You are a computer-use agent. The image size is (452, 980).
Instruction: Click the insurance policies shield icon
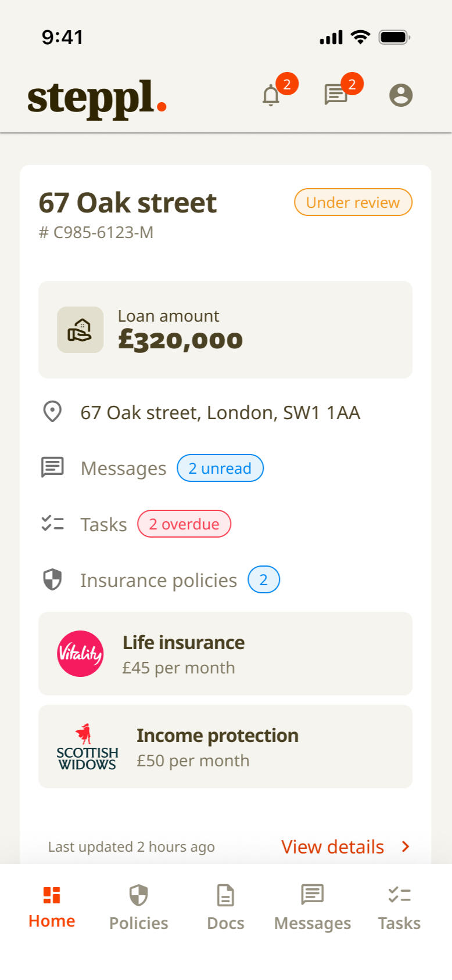tap(52, 579)
